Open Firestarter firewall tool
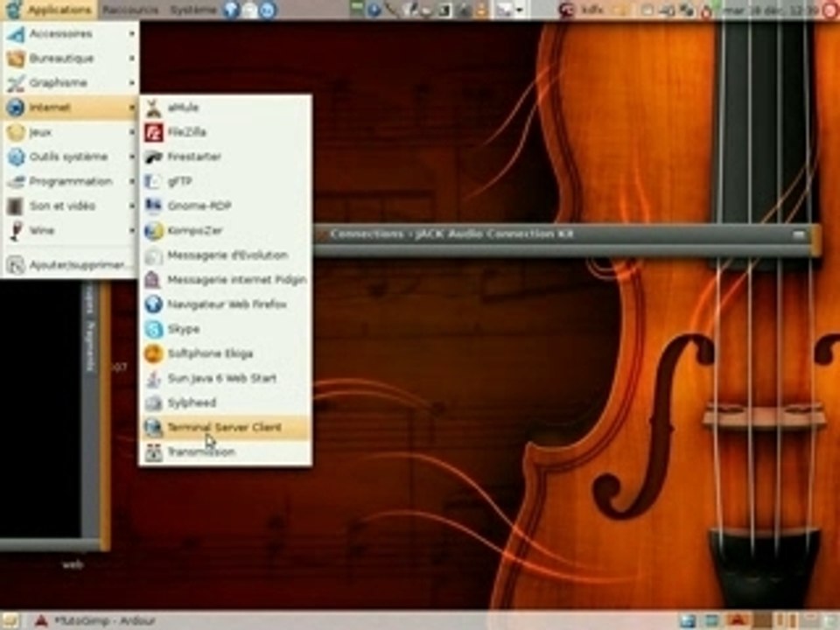Screen dimensions: 840x630 coord(226,157)
